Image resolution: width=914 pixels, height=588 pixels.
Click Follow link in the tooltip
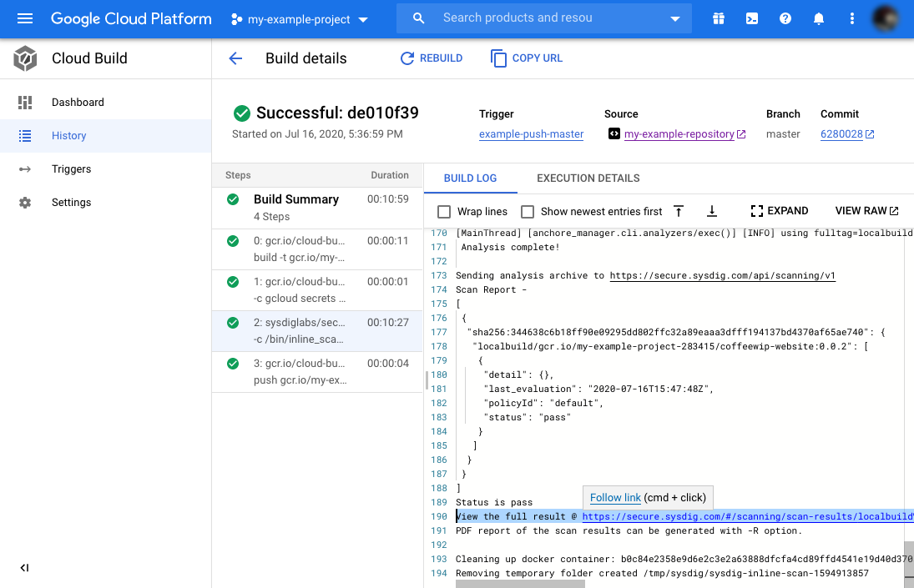pyautogui.click(x=615, y=498)
